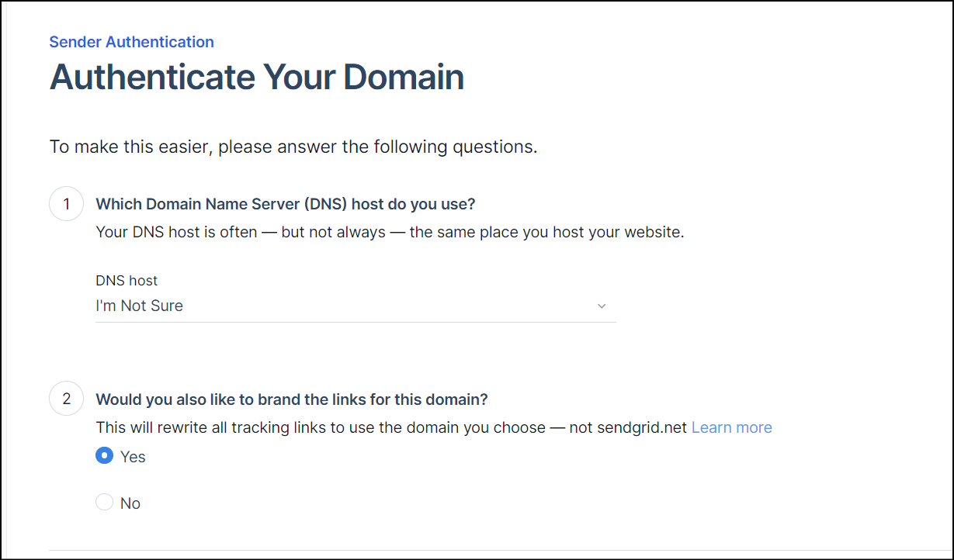The height and width of the screenshot is (560, 954).
Task: Click the "Authenticate Your Domain" page heading
Action: click(x=257, y=77)
